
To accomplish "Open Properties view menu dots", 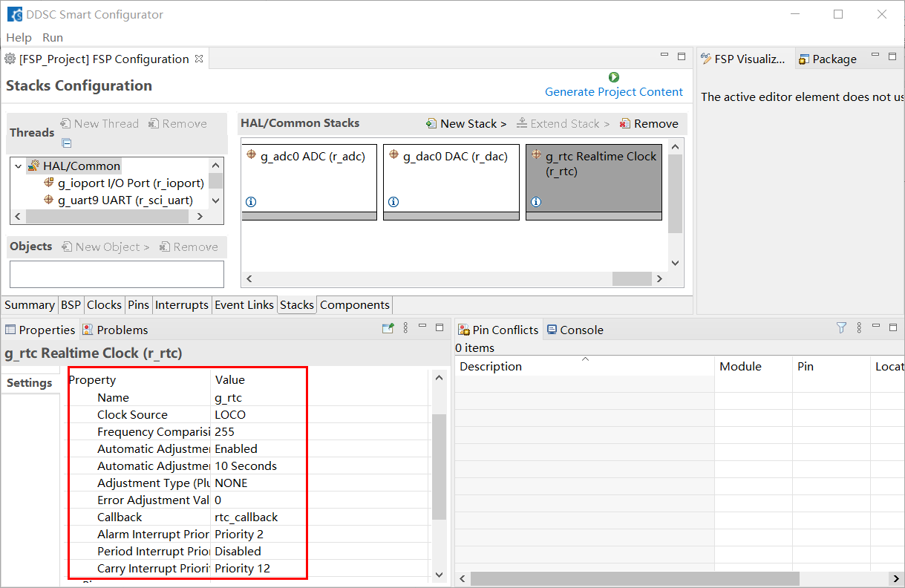I will coord(405,327).
